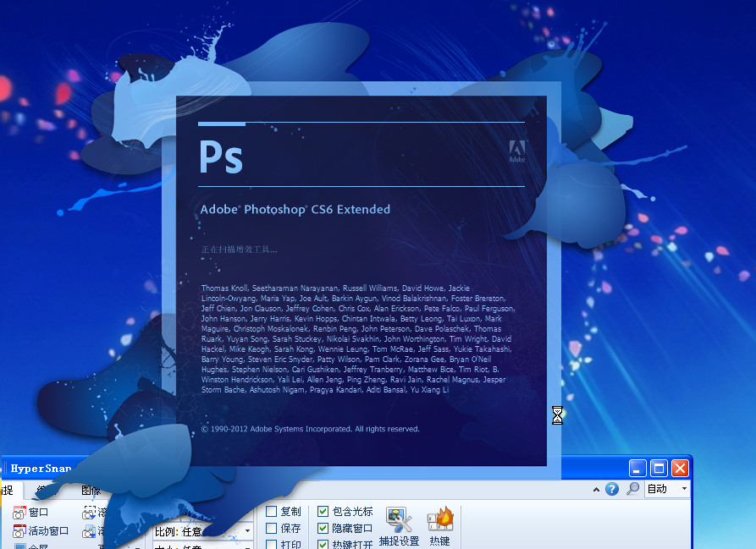Click the HyperSnap title bar text
756x549 pixels.
pyautogui.click(x=41, y=469)
